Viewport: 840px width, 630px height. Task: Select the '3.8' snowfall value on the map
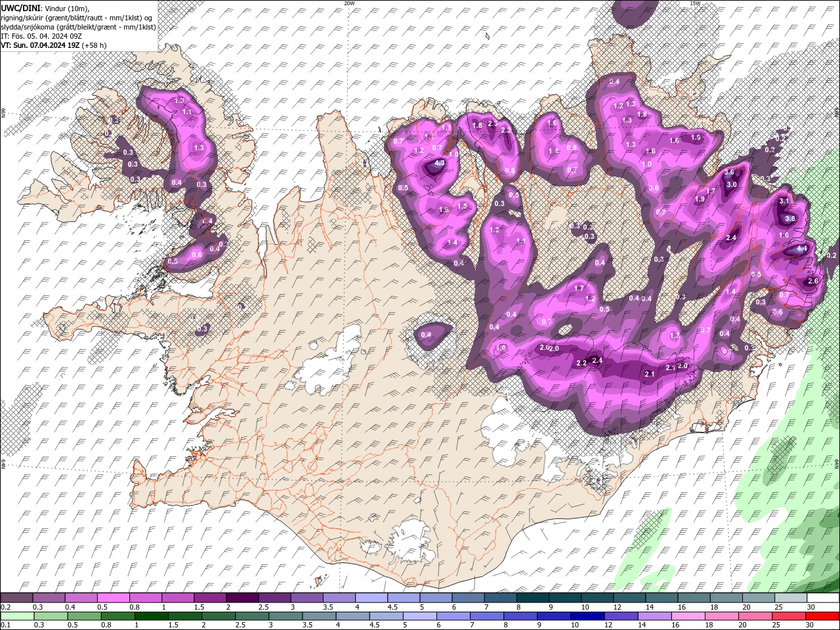790,219
